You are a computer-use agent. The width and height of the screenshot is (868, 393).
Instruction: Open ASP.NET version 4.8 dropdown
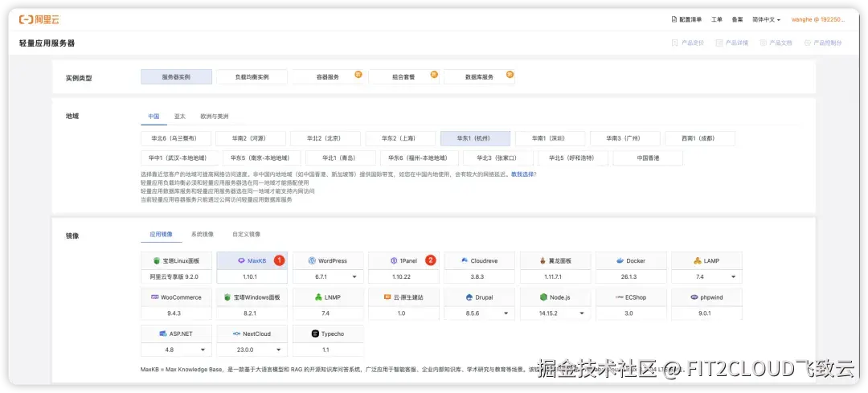point(177,350)
